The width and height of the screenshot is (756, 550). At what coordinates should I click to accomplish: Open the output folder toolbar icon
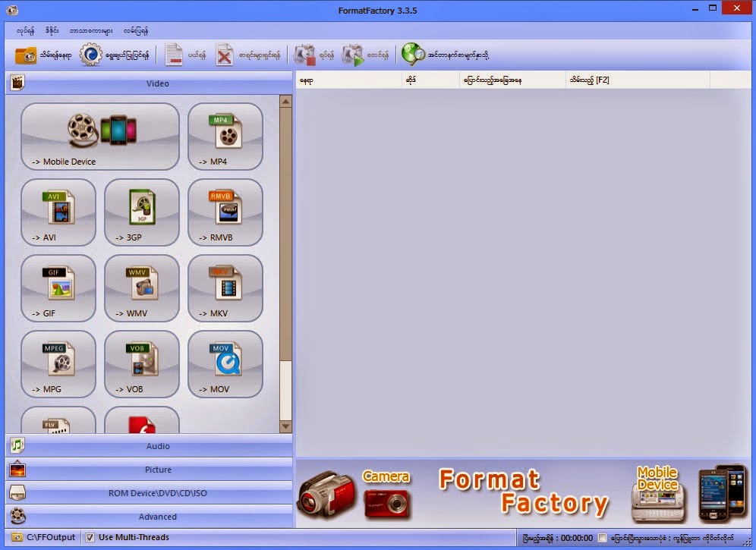point(26,55)
